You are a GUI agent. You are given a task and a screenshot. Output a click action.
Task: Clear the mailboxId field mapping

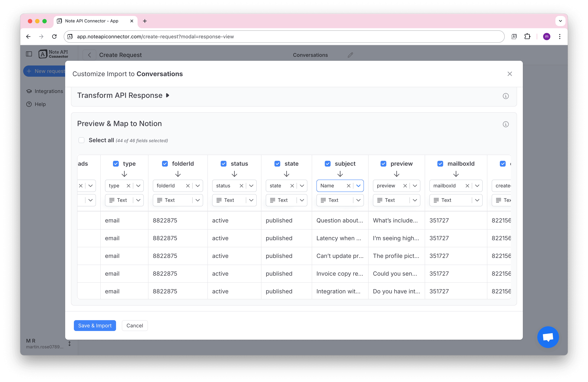pyautogui.click(x=467, y=186)
